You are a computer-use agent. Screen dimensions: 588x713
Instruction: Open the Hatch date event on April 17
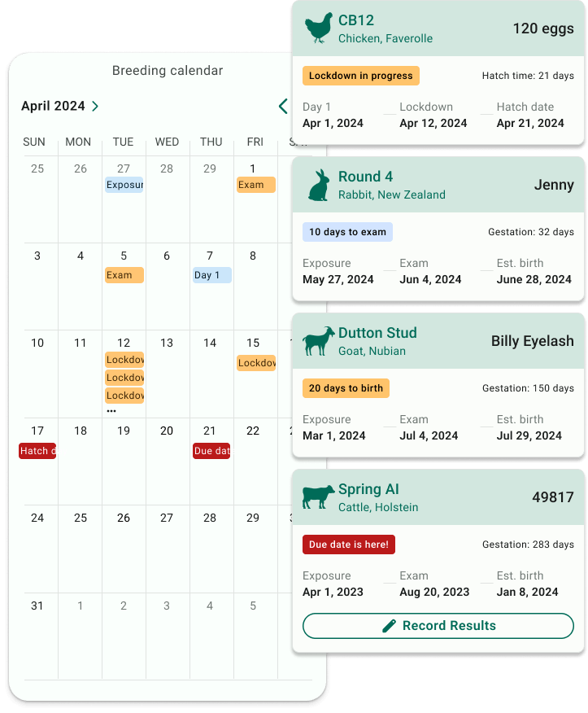pos(37,451)
